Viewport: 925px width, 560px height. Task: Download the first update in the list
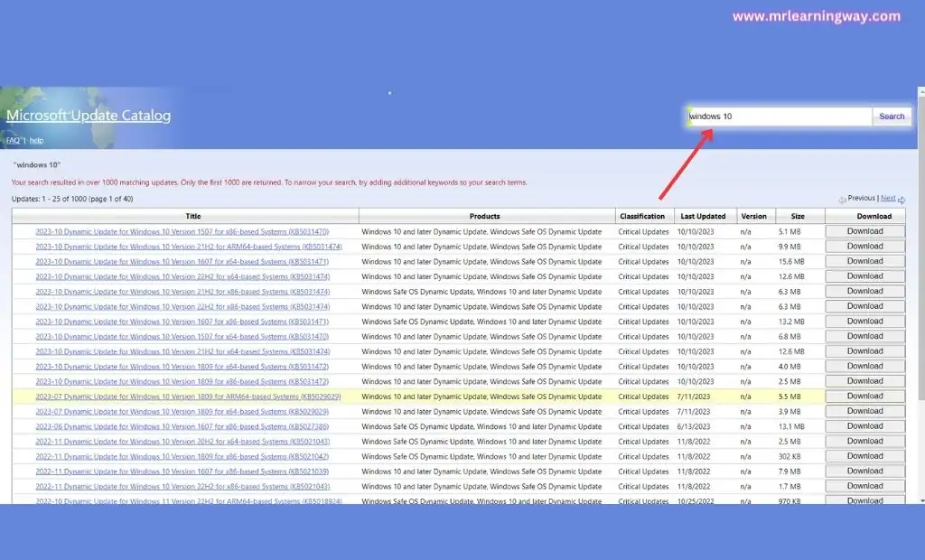(x=864, y=231)
